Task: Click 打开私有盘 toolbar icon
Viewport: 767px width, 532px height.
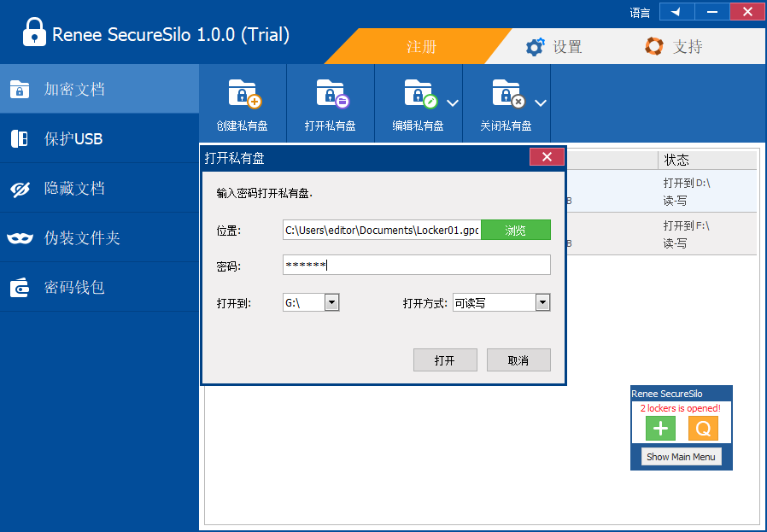Action: tap(331, 105)
